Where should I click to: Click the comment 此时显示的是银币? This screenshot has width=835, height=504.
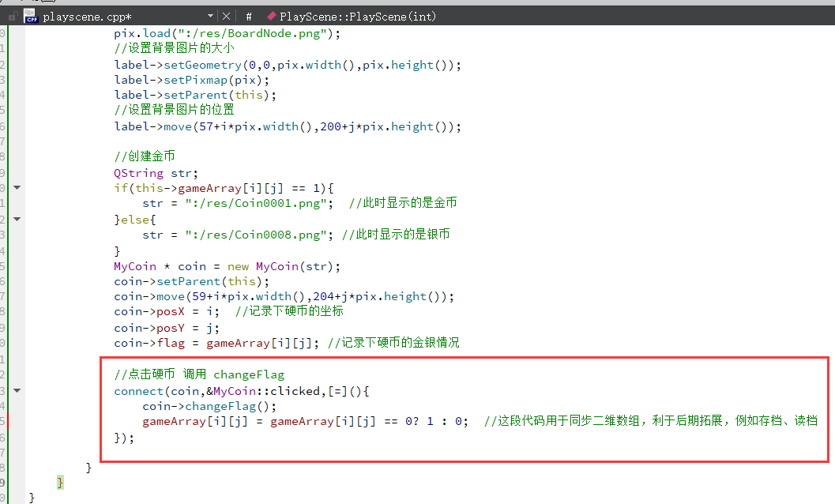pyautogui.click(x=397, y=235)
